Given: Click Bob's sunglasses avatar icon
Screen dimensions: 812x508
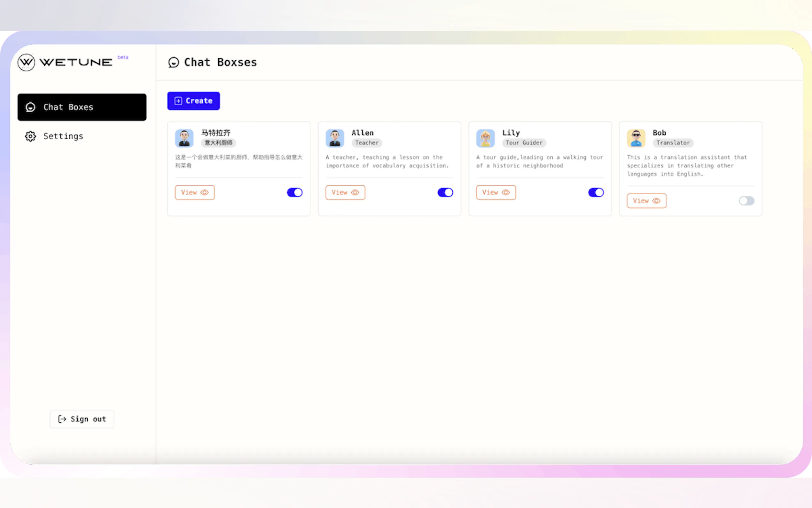Looking at the screenshot, I should (x=636, y=138).
